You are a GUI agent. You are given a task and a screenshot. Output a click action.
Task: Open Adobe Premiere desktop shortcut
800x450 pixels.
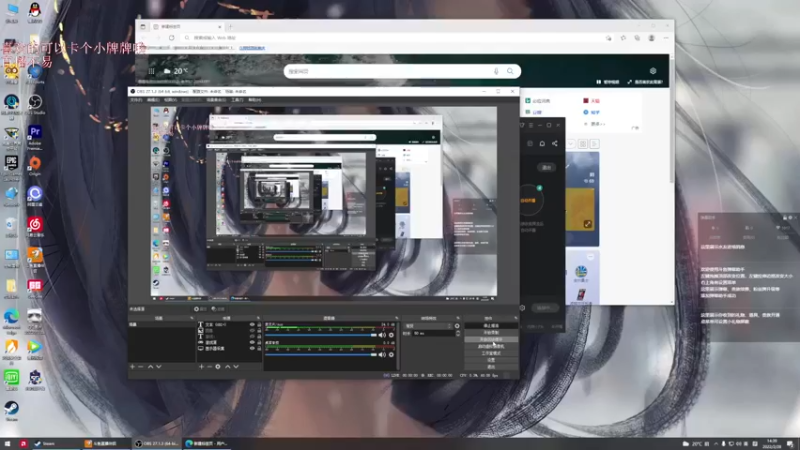click(35, 136)
